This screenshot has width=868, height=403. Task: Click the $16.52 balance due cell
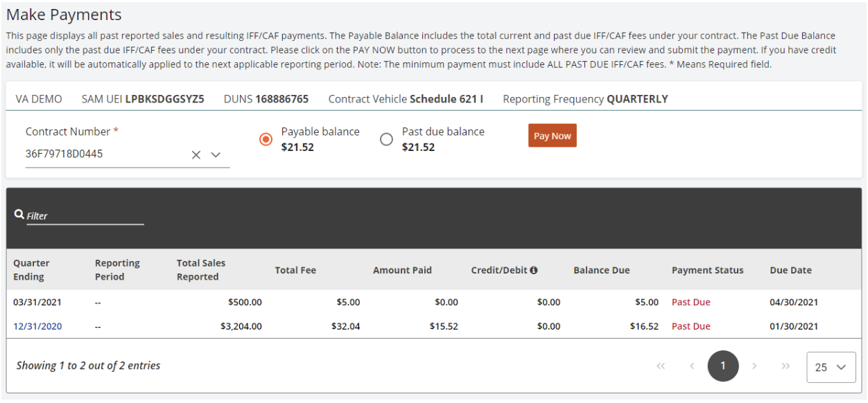point(644,326)
